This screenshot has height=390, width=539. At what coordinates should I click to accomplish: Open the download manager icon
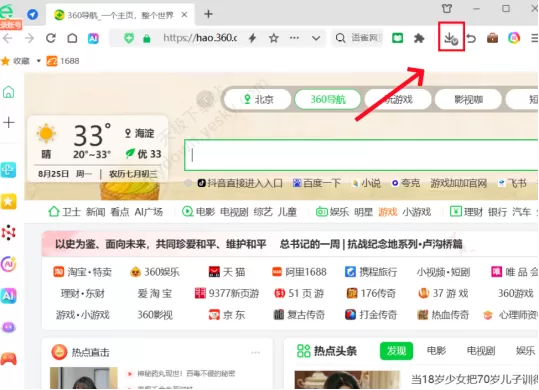point(451,38)
